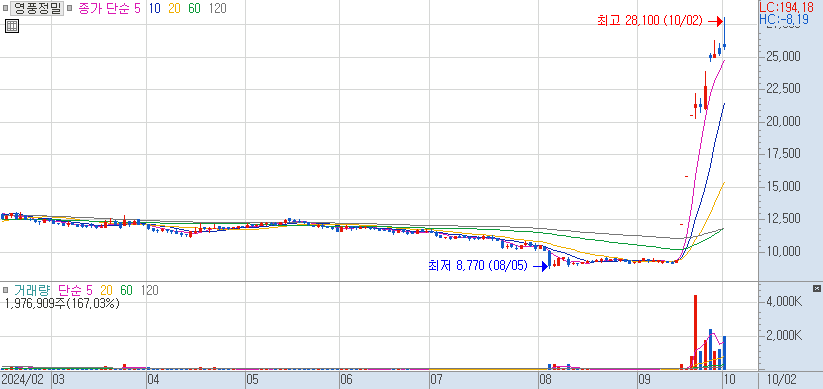Click the 08 month marker on date axis

click(x=545, y=380)
